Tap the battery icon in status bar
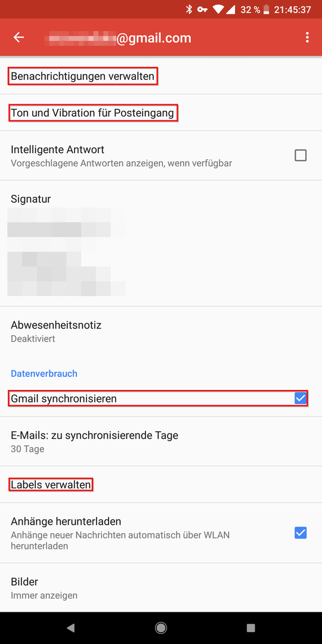Viewport: 322px width, 644px height. [x=267, y=10]
